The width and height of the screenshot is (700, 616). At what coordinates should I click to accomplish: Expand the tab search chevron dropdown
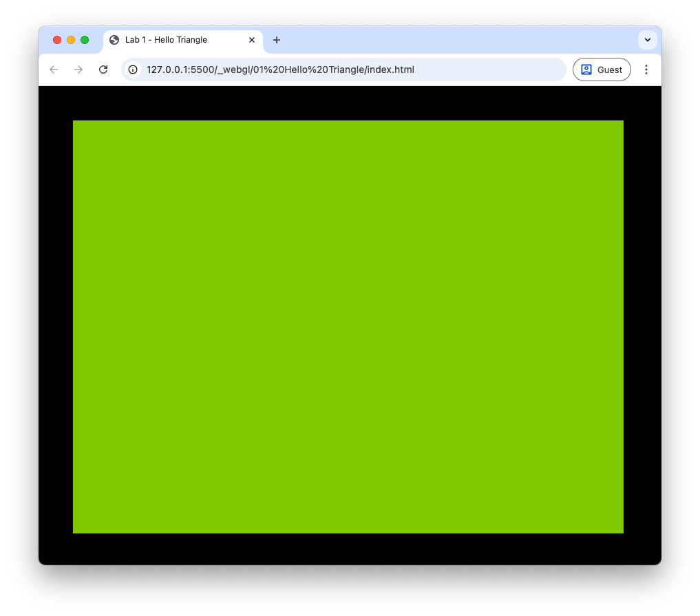tap(647, 40)
